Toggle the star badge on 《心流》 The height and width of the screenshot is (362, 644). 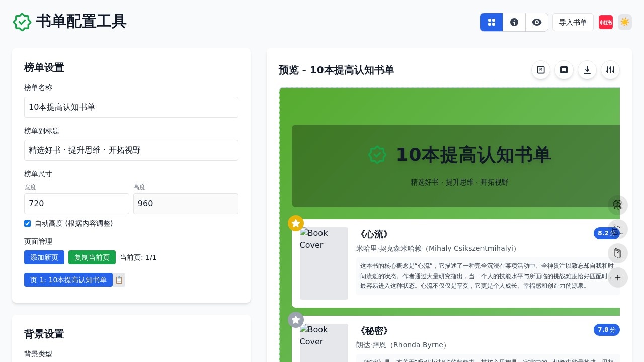296,223
